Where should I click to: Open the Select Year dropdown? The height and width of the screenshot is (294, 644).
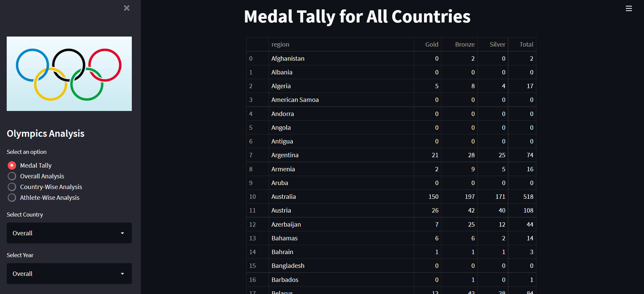(x=69, y=274)
